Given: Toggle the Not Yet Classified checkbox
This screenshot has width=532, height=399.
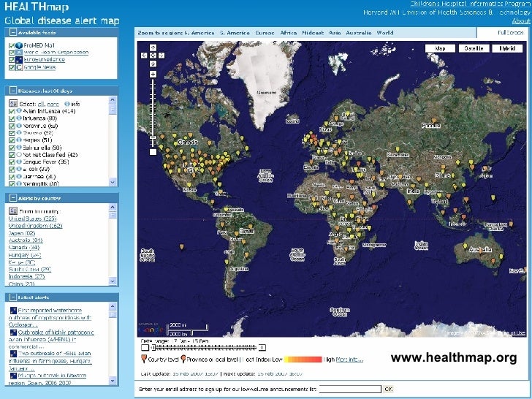Looking at the screenshot, I should pyautogui.click(x=12, y=155).
